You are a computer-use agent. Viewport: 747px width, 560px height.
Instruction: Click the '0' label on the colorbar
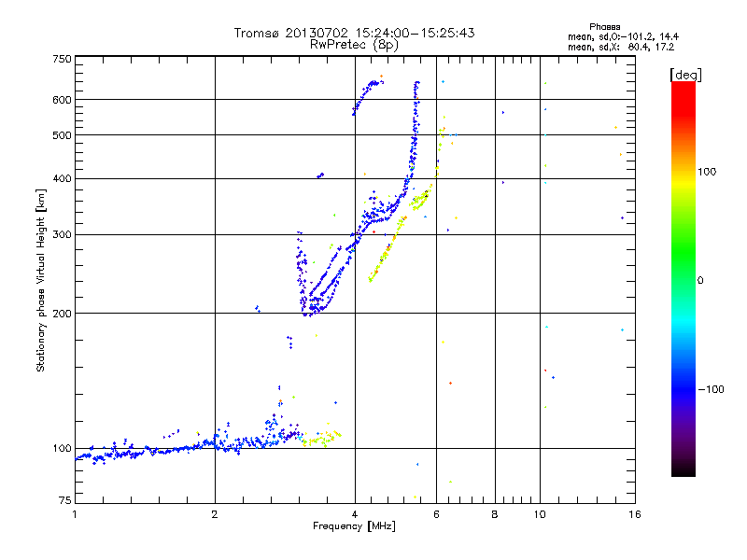pos(700,281)
